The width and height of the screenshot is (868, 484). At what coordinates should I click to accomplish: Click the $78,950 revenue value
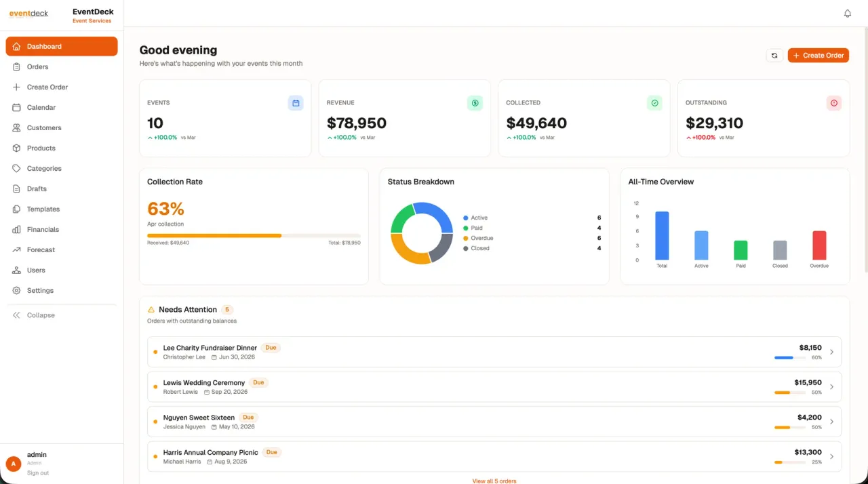click(x=357, y=123)
